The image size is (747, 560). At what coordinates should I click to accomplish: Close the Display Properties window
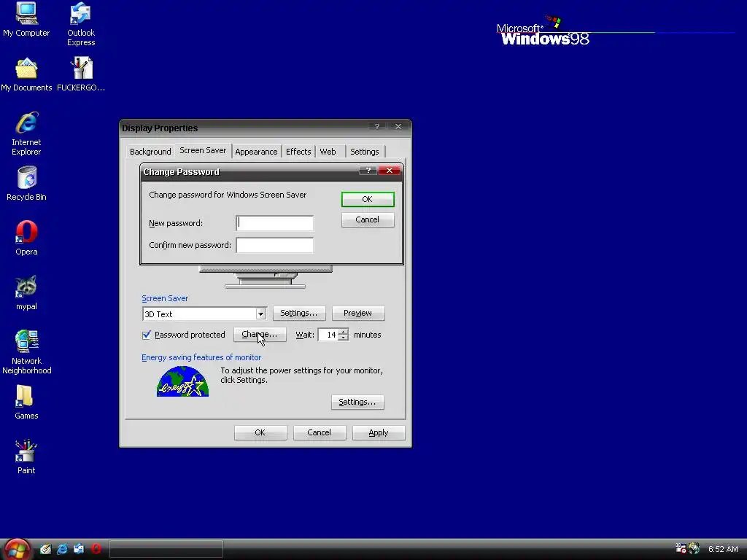click(x=398, y=127)
